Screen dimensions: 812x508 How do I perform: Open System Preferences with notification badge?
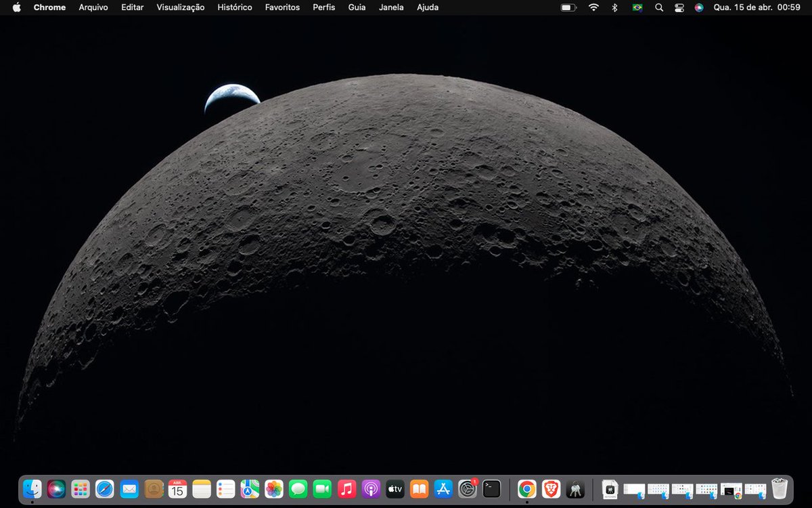tap(468, 488)
